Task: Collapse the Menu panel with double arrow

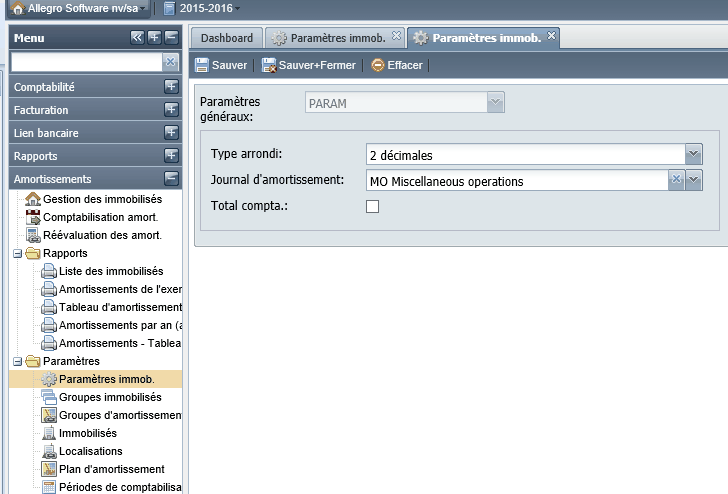Action: 137,38
